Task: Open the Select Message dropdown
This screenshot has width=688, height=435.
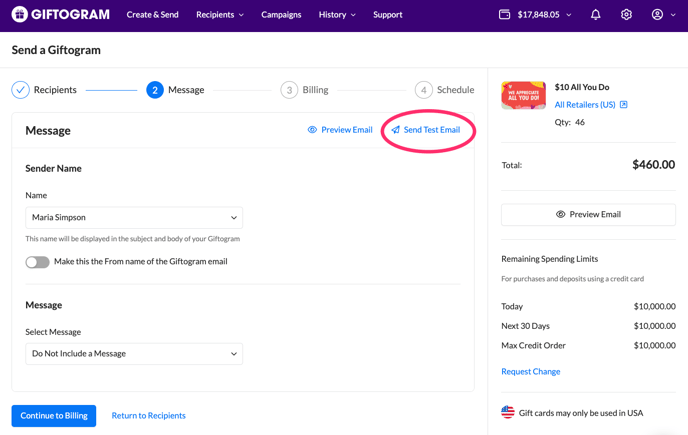Action: coord(134,354)
